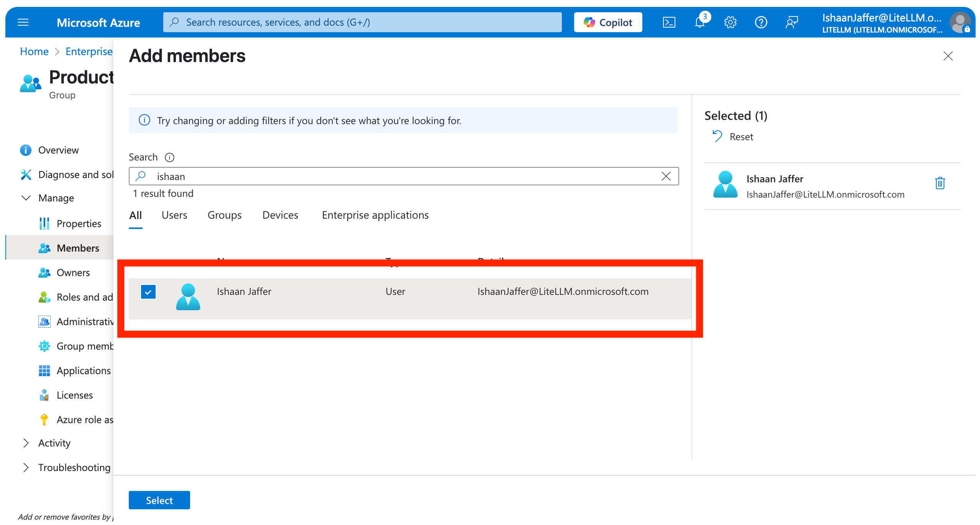Open the notifications bell

[x=700, y=23]
